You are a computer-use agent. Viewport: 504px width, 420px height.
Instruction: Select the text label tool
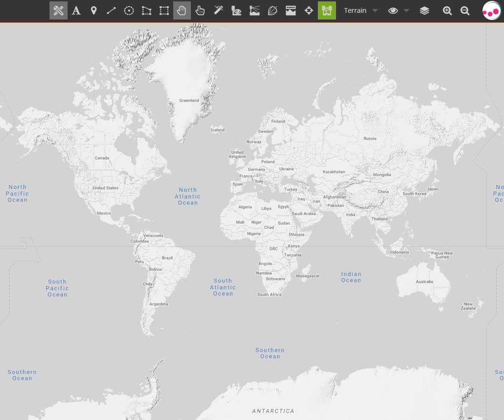click(x=76, y=10)
